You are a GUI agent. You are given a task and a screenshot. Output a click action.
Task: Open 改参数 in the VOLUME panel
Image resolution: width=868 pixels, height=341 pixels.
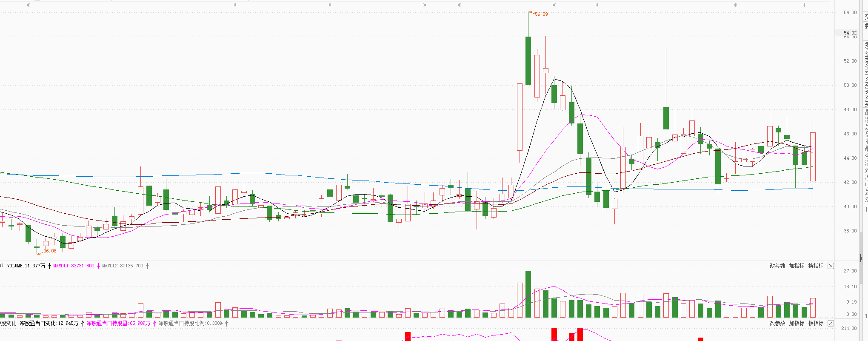(777, 266)
